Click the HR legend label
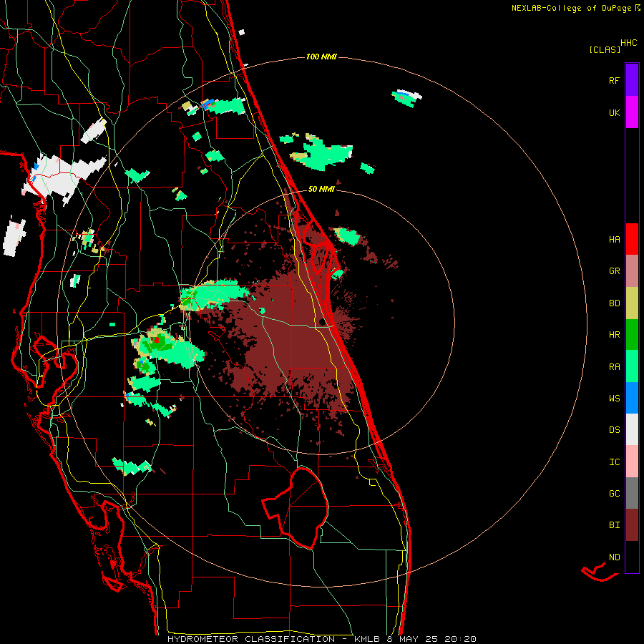Viewport: 644px width, 644px height. 614,335
